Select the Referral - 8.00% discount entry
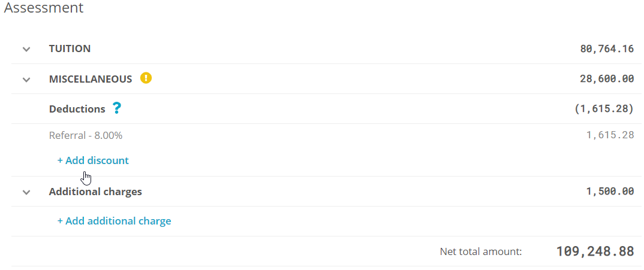This screenshot has height=270, width=644. [85, 135]
